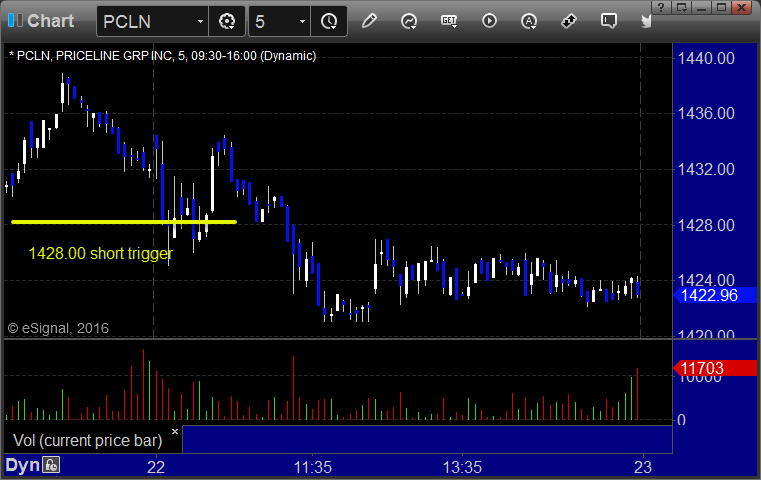Expand the PCLN symbol dropdown arrow
This screenshot has height=480, width=761.
point(200,21)
